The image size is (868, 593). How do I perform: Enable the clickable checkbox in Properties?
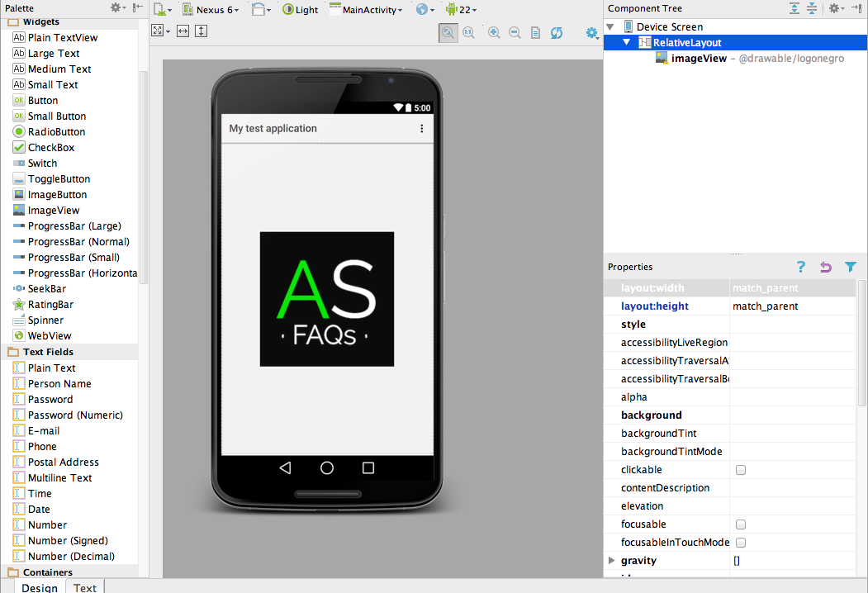coord(740,469)
